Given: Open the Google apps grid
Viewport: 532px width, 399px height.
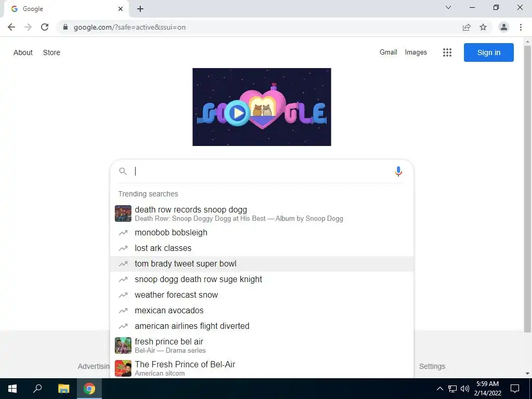Looking at the screenshot, I should coord(447,52).
